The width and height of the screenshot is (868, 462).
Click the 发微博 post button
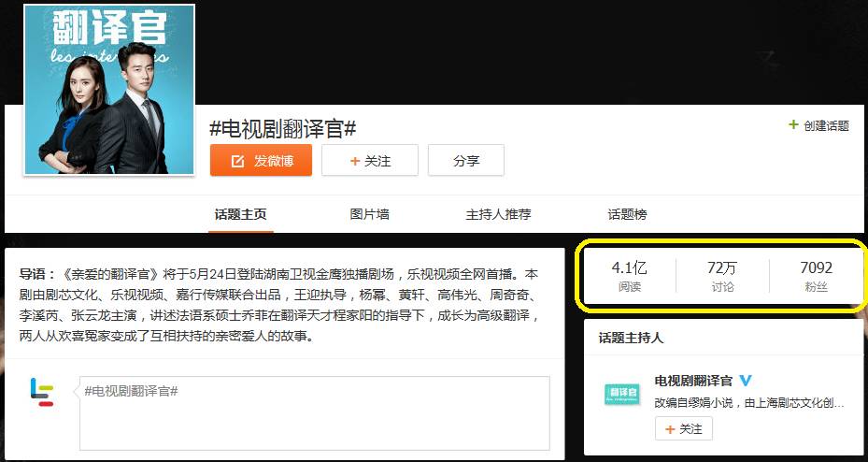(261, 161)
